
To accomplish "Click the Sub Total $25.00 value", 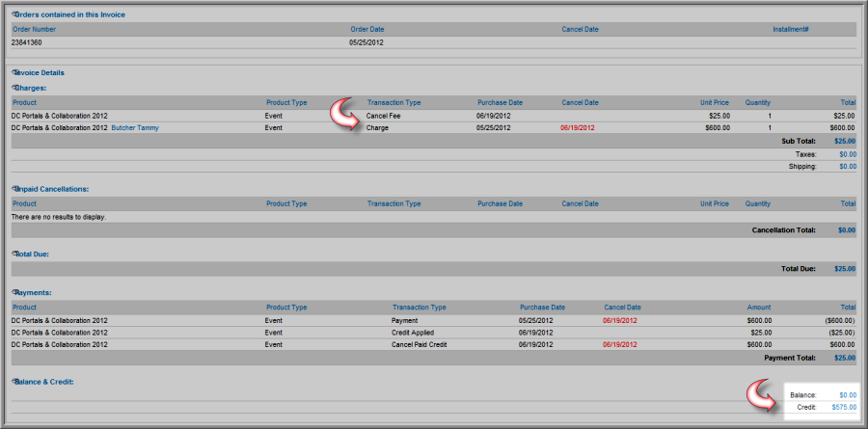I will 845,141.
